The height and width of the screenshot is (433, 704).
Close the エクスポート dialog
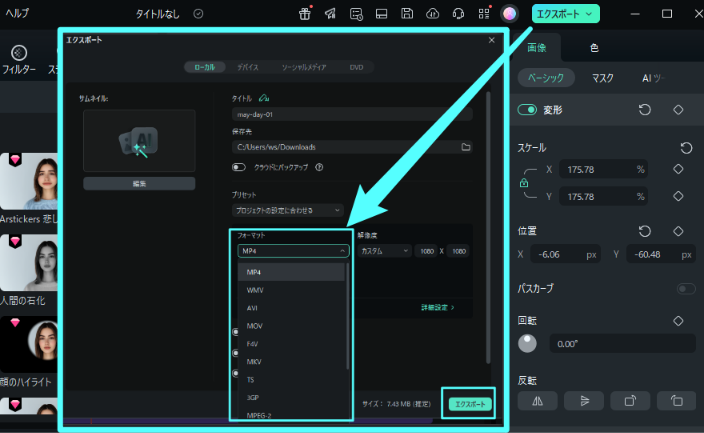(x=492, y=40)
